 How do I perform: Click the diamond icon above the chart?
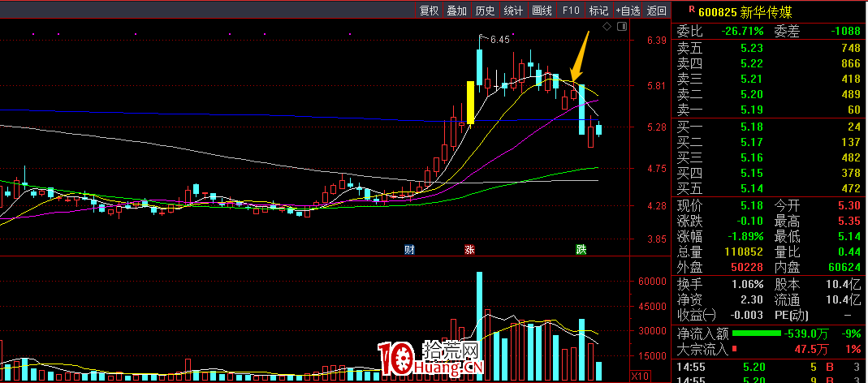coord(607,26)
